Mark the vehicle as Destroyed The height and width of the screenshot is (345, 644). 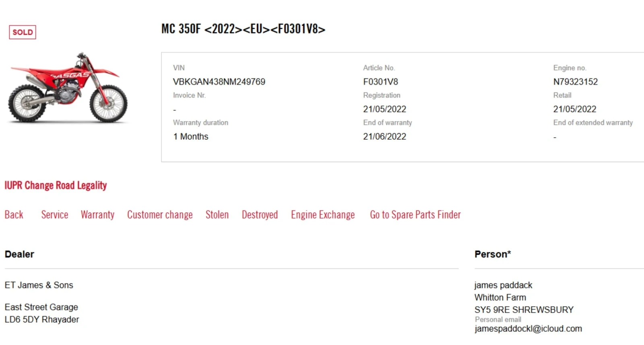pyautogui.click(x=260, y=215)
